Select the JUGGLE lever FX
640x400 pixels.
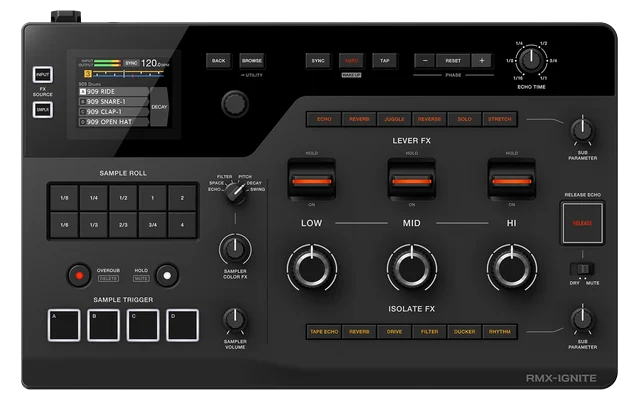click(x=394, y=119)
